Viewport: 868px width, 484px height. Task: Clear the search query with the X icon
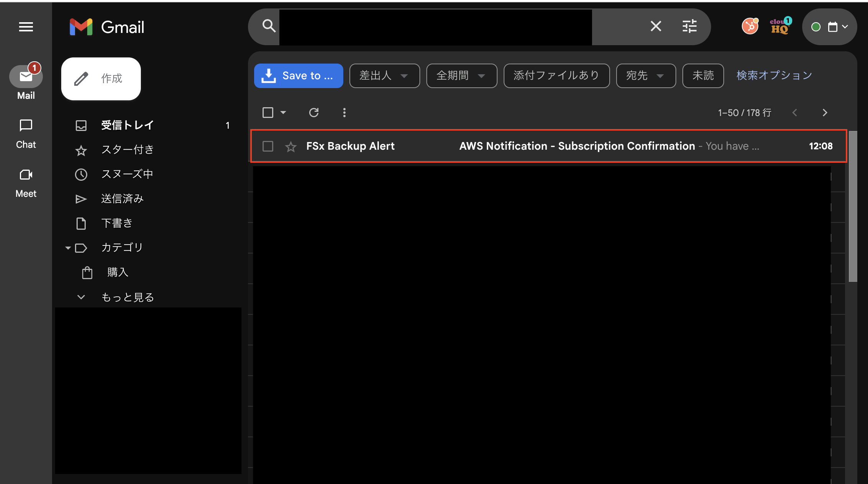coord(656,26)
